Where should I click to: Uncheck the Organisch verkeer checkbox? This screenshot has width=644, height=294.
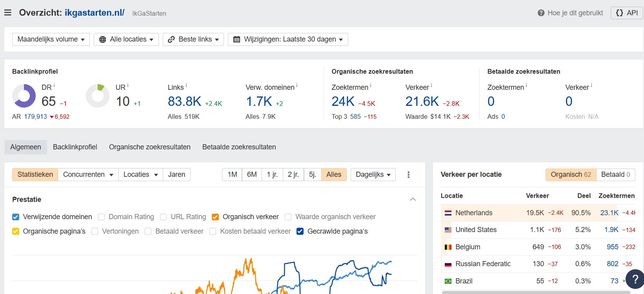(215, 217)
